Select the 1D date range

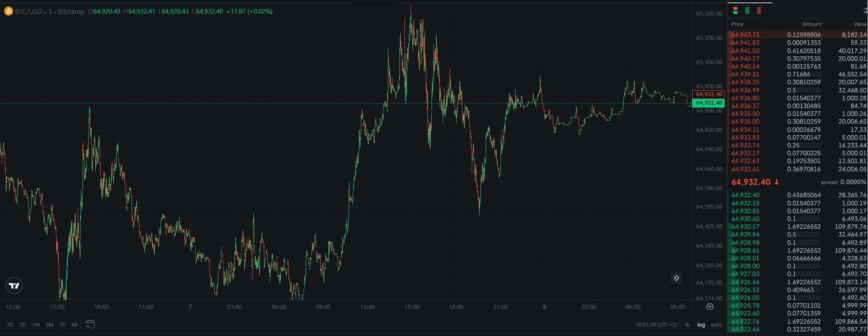[x=10, y=324]
